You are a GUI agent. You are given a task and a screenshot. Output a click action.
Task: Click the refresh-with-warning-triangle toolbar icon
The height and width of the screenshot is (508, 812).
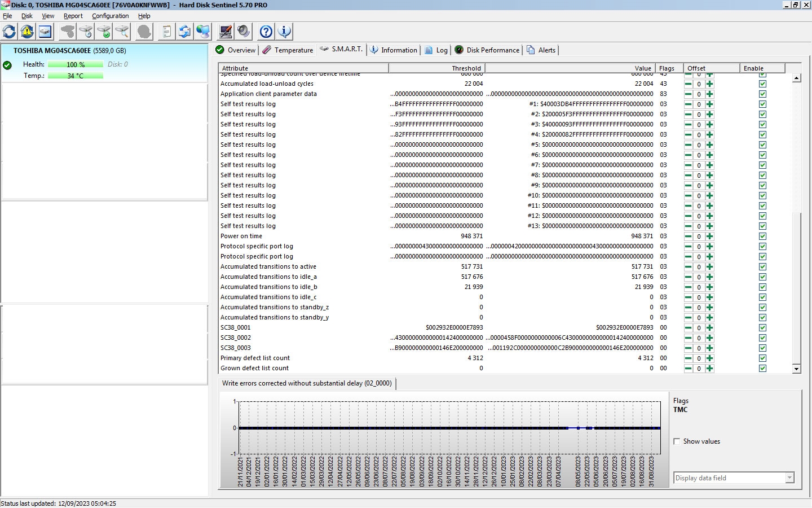[x=27, y=32]
